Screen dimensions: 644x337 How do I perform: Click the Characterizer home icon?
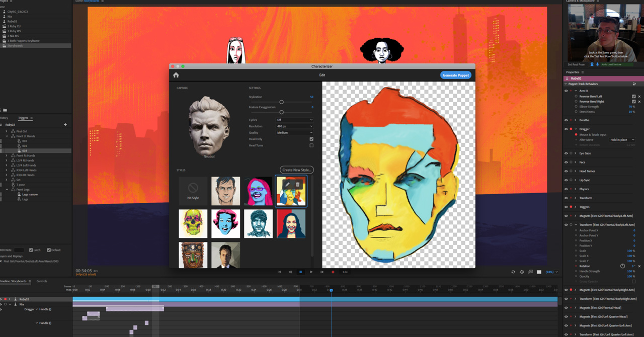176,75
